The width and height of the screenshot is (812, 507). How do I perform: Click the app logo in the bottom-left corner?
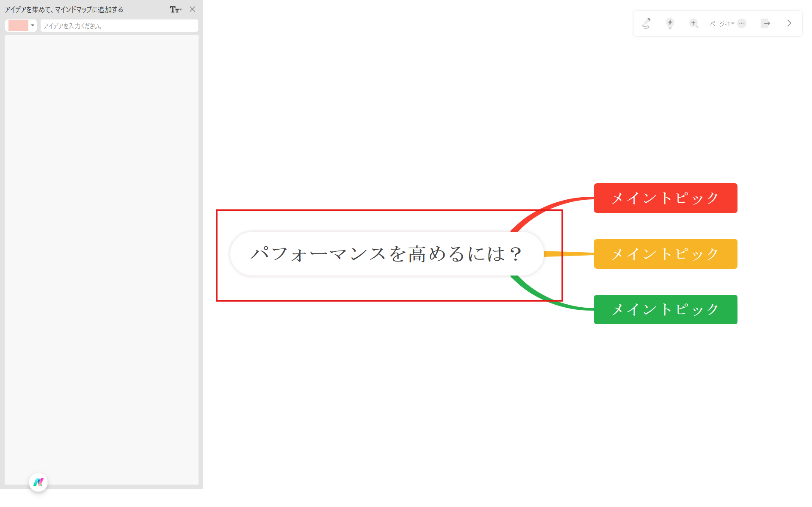(x=38, y=482)
